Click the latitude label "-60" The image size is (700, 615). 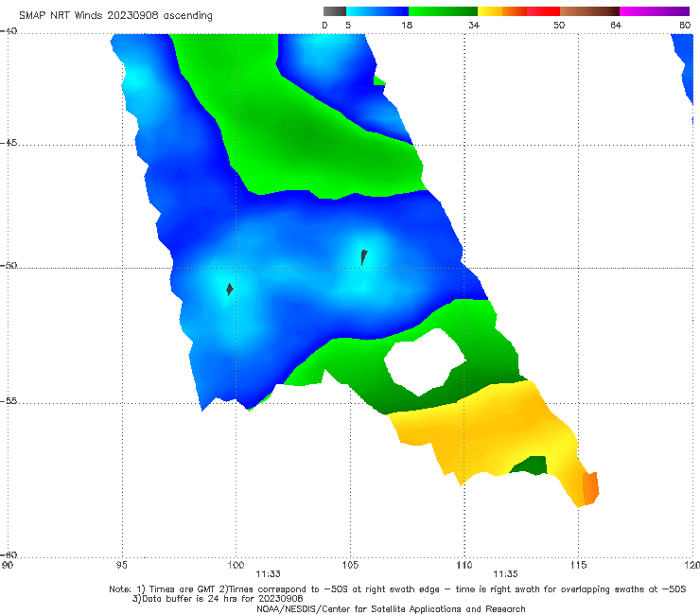[x=9, y=554]
